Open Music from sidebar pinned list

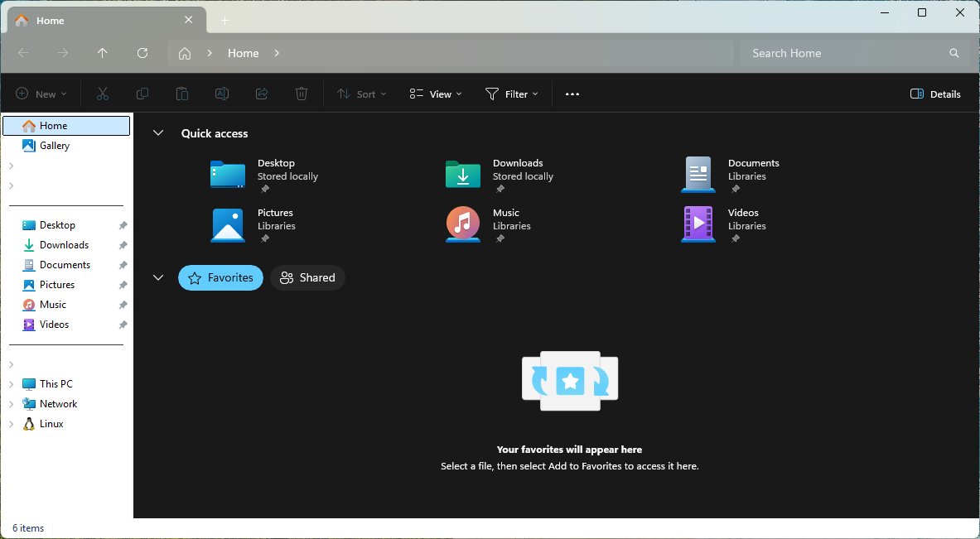[x=52, y=305]
